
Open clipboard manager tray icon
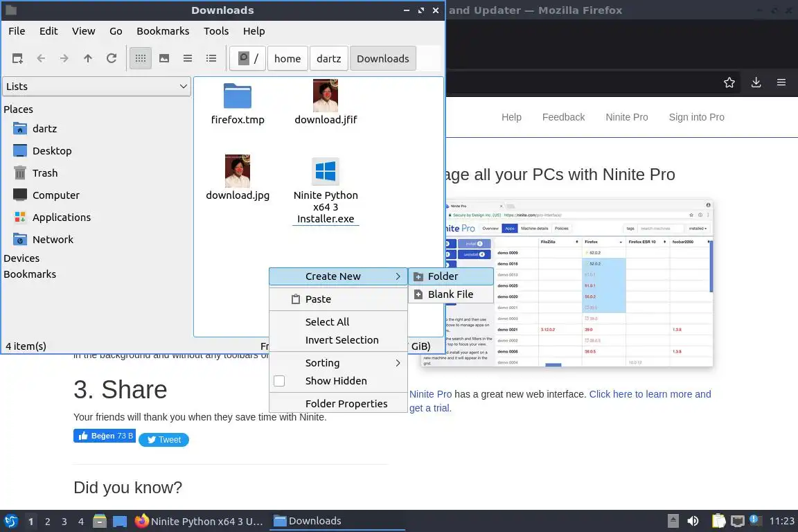pos(718,521)
